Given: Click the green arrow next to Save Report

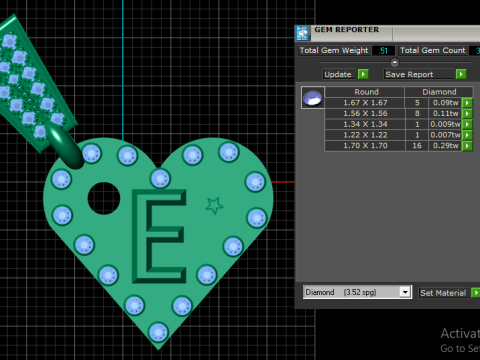Looking at the screenshot, I should coord(461,74).
